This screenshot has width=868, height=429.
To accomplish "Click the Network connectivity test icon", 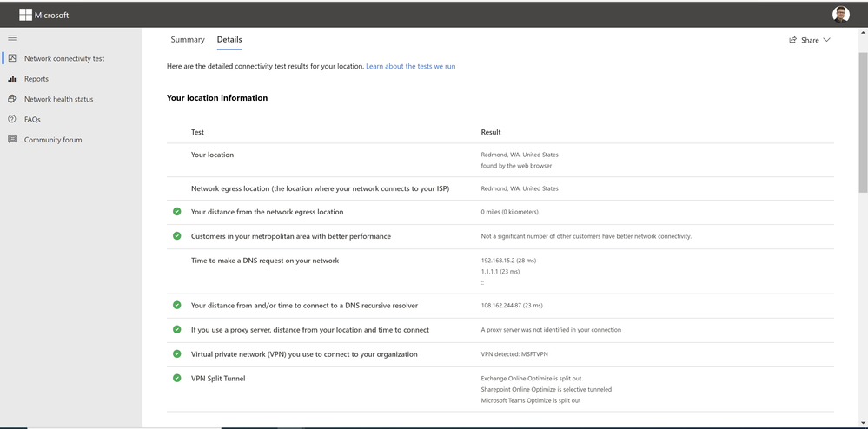I will [x=12, y=58].
